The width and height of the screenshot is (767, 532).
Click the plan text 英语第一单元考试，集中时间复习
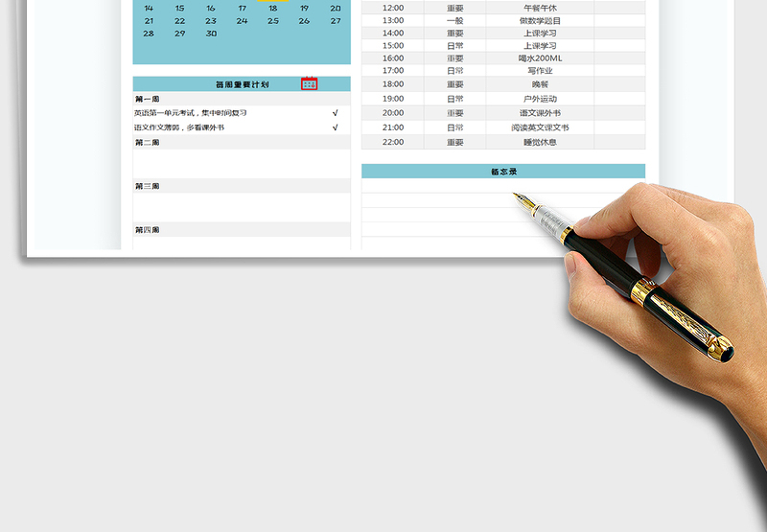(190, 113)
